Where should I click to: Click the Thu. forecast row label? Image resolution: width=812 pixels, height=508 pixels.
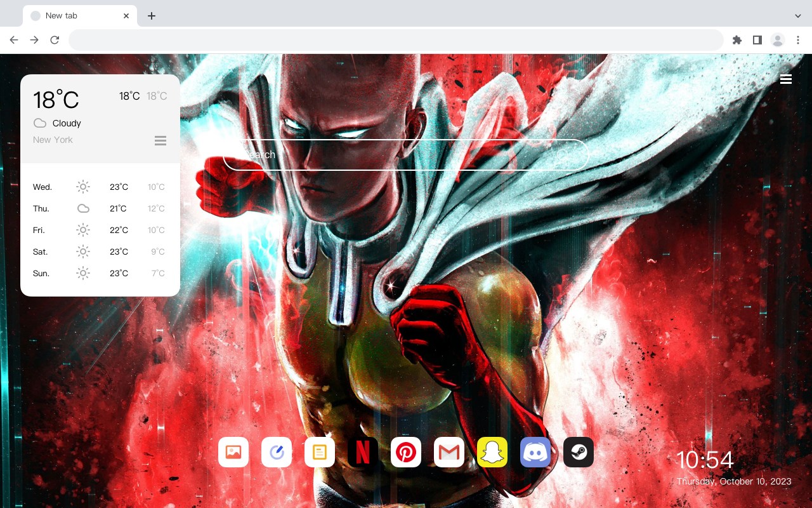[41, 209]
